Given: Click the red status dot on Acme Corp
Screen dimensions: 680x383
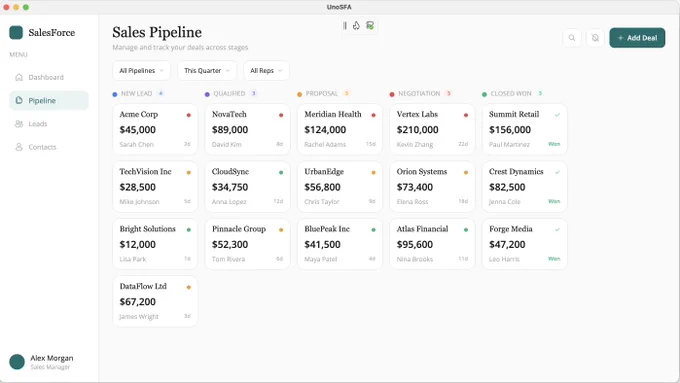Looking at the screenshot, I should pos(189,115).
